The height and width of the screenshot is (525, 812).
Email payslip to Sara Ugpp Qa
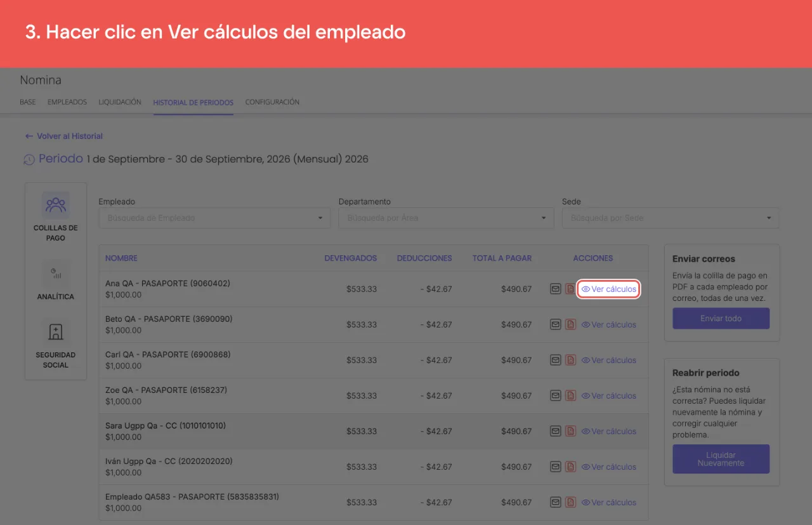tap(555, 431)
